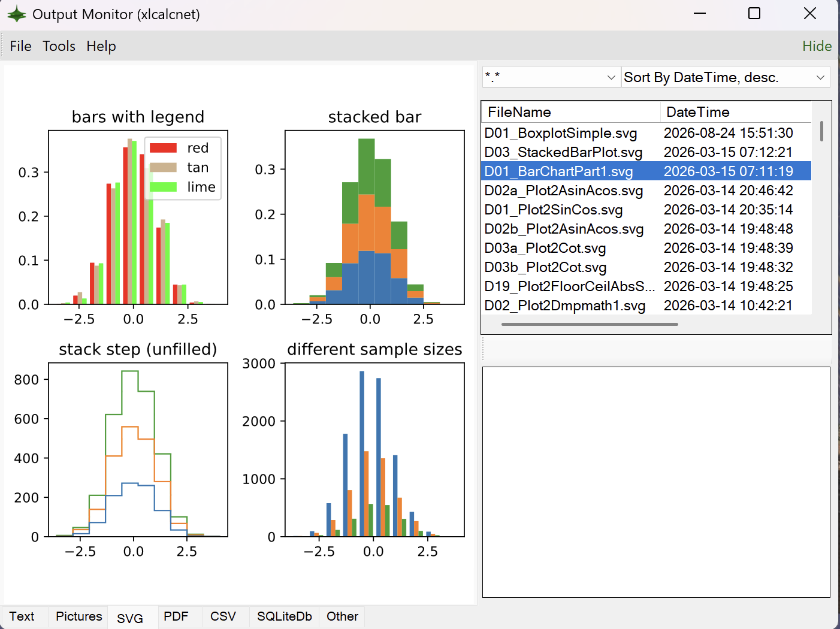The height and width of the screenshot is (629, 840).
Task: Open the File menu
Action: pyautogui.click(x=20, y=46)
